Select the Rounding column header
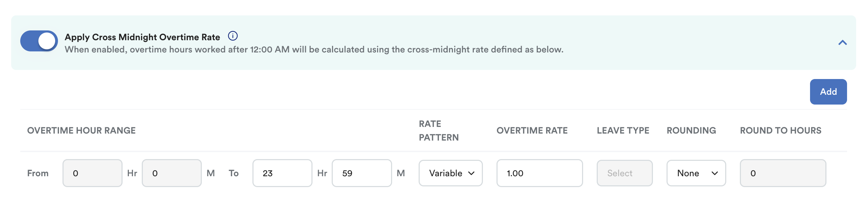Image resolution: width=868 pixels, height=207 pixels. (x=691, y=130)
